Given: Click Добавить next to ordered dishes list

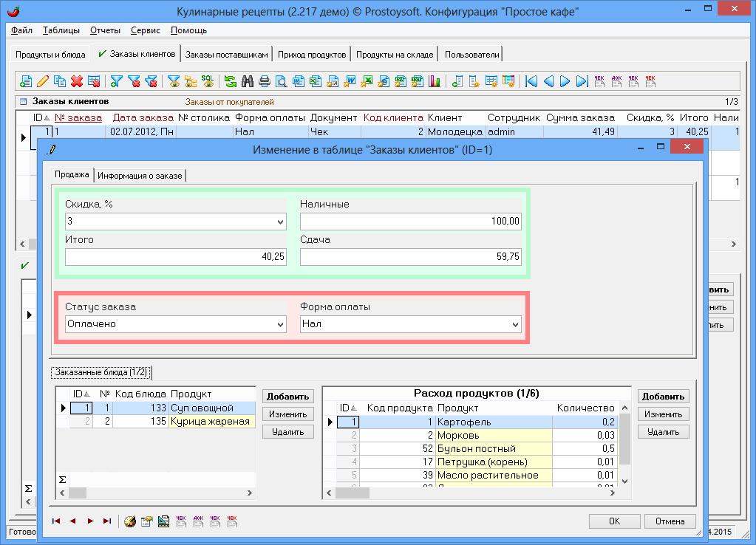Looking at the screenshot, I should [288, 397].
